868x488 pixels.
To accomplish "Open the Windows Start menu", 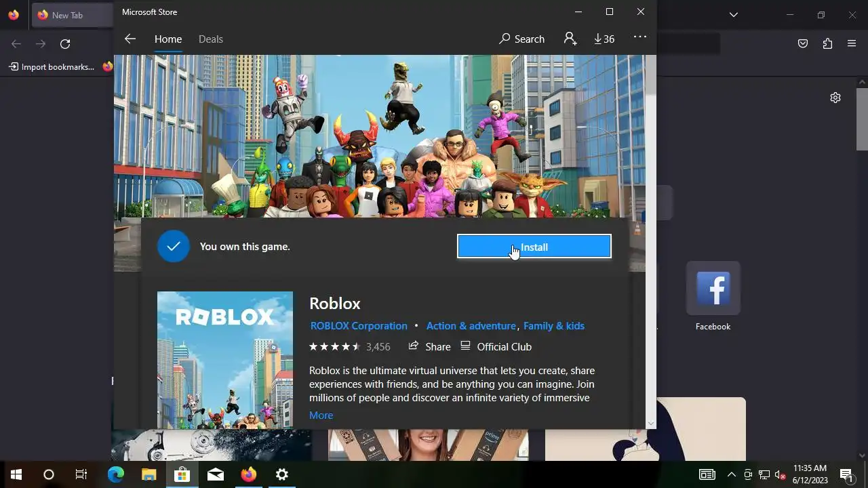I will pos(16,474).
